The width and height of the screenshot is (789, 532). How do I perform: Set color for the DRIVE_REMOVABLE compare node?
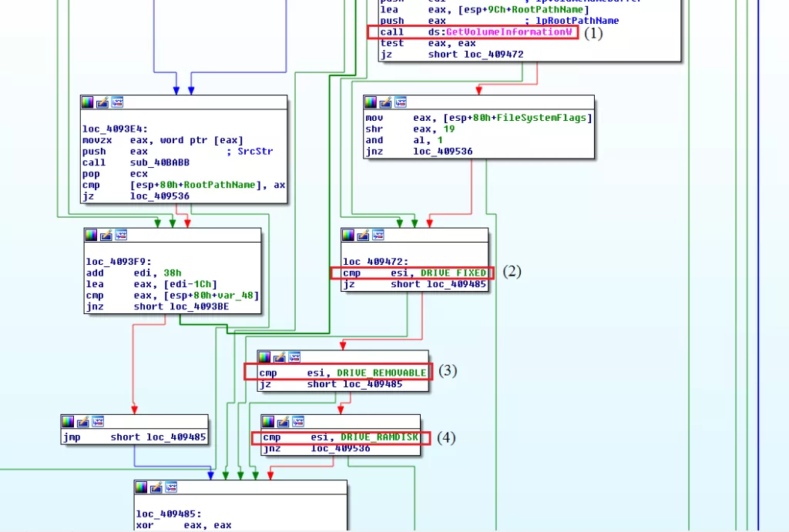point(264,357)
